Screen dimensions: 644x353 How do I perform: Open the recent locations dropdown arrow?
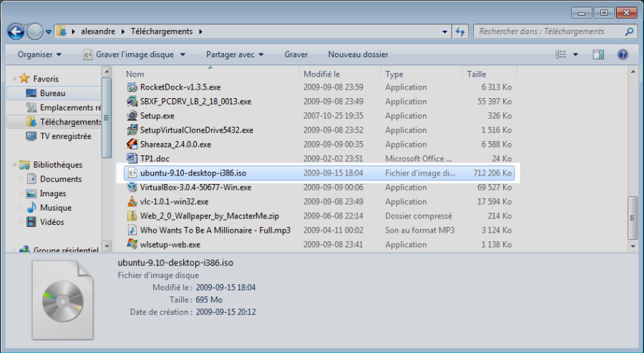tap(49, 32)
